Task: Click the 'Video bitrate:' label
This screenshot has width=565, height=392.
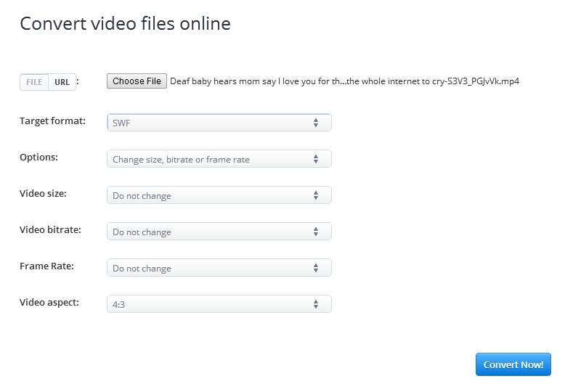Action: click(50, 229)
